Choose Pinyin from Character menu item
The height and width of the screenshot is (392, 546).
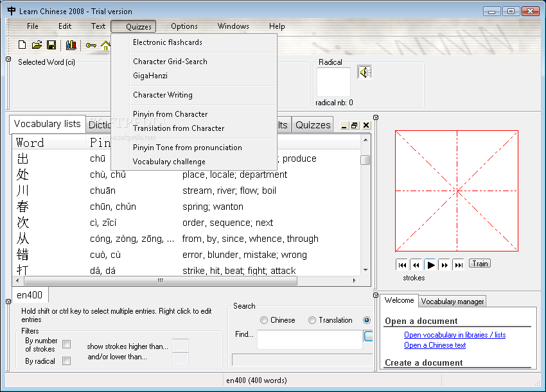pos(194,114)
